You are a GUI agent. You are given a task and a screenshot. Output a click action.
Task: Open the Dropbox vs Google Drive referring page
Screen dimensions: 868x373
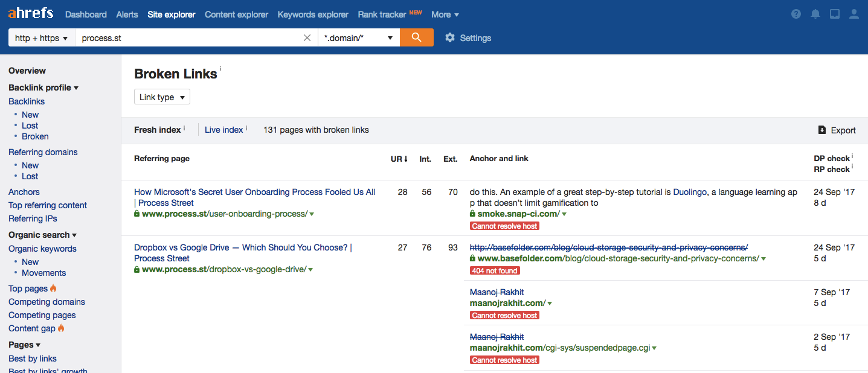242,253
